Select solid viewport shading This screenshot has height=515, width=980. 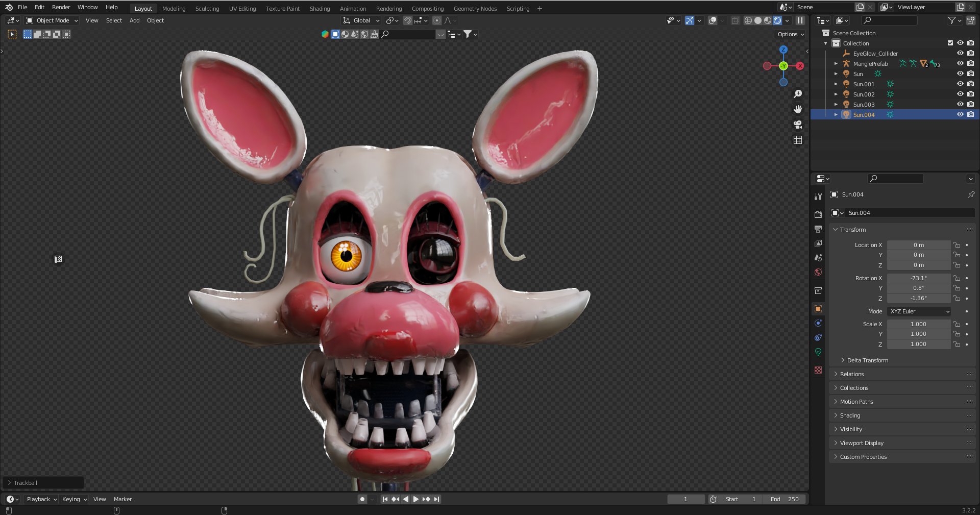click(758, 20)
